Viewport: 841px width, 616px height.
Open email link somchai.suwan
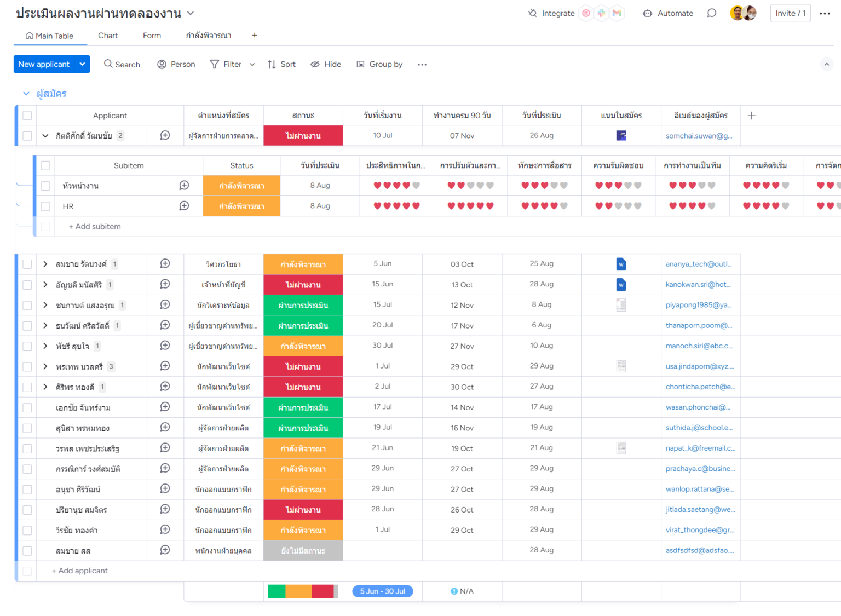[x=699, y=136]
